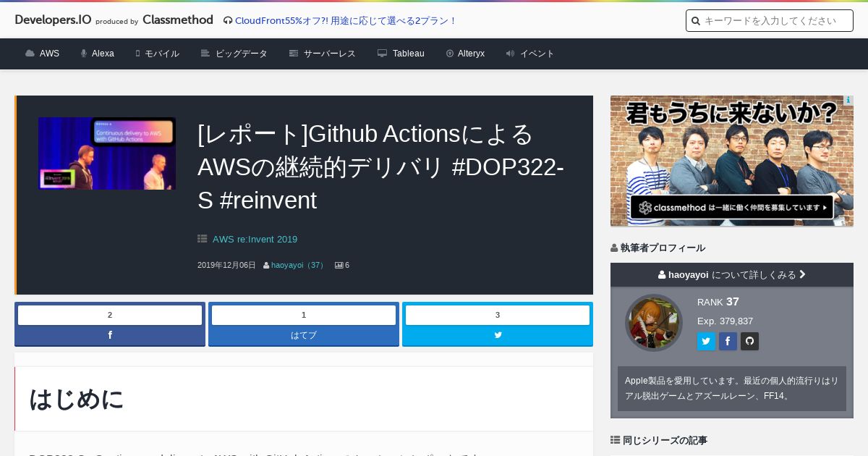Viewport: 868px width, 456px height.
Task: Open the ビッグデータ navigation menu
Action: pos(234,54)
